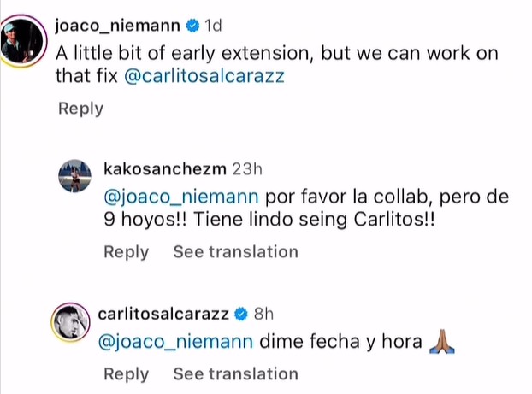See translation of carlitosalcarazz's reply
532x394 pixels.
235,373
